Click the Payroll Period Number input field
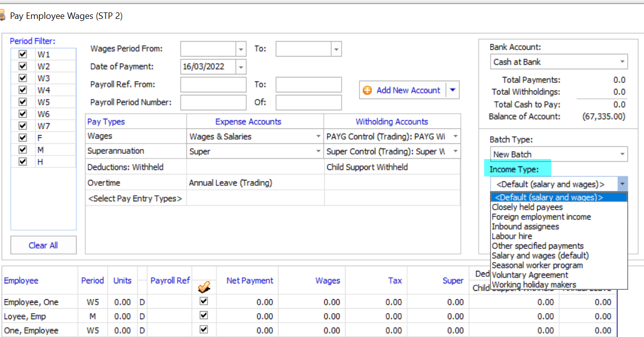Image resolution: width=644 pixels, height=337 pixels. click(x=213, y=102)
